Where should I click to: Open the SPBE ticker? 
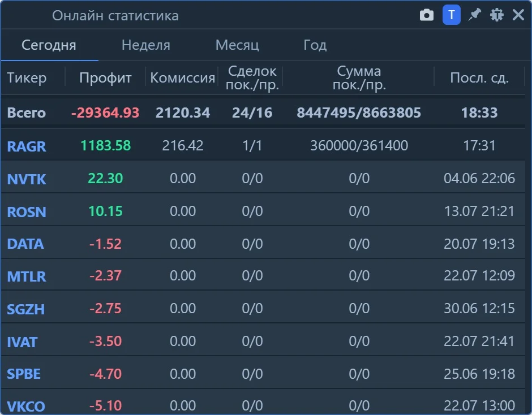click(x=24, y=374)
